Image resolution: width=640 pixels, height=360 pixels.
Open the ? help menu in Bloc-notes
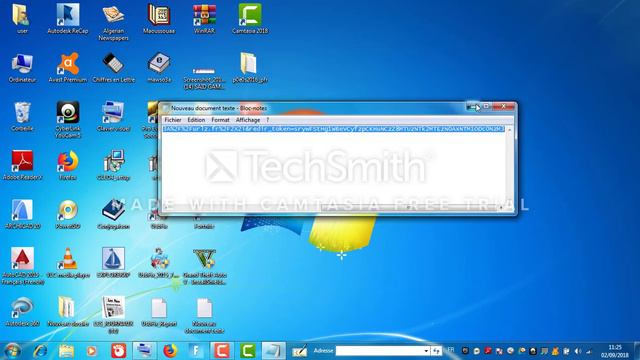[x=268, y=120]
